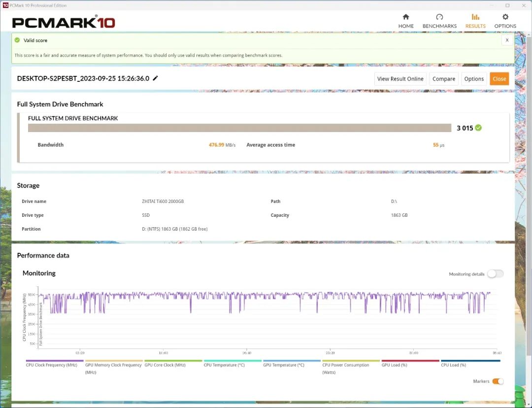Switch to the RESULTS tab
This screenshot has height=408, width=532.
point(475,21)
